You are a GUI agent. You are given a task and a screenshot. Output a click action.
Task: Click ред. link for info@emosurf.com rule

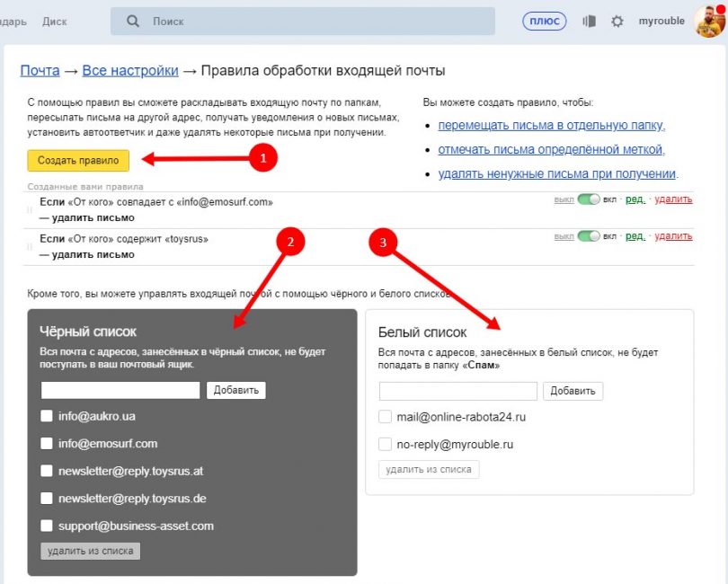tap(635, 199)
